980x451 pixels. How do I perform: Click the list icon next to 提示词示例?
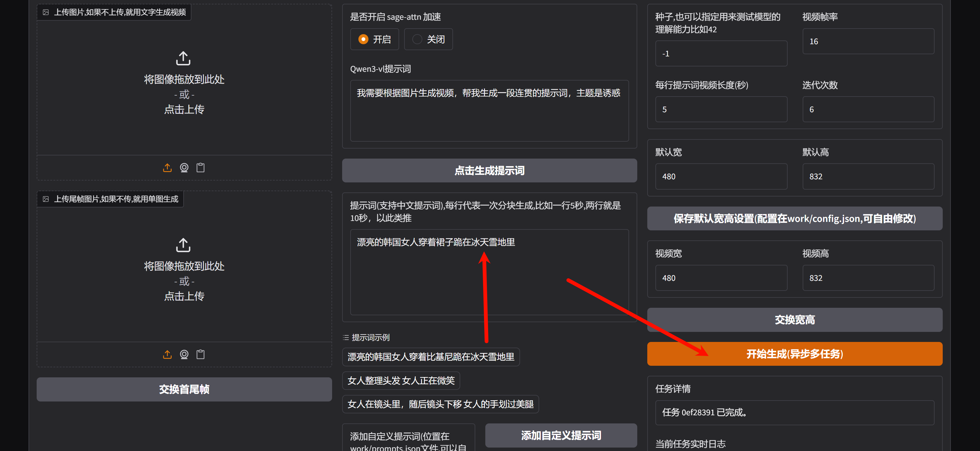tap(346, 337)
